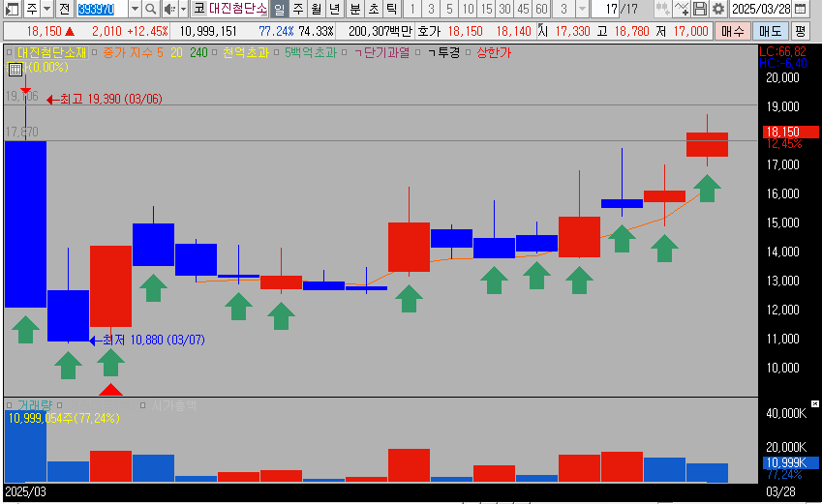Expand the sound options dropdown arrow
Viewport: 822px width, 504px height.
point(183,9)
